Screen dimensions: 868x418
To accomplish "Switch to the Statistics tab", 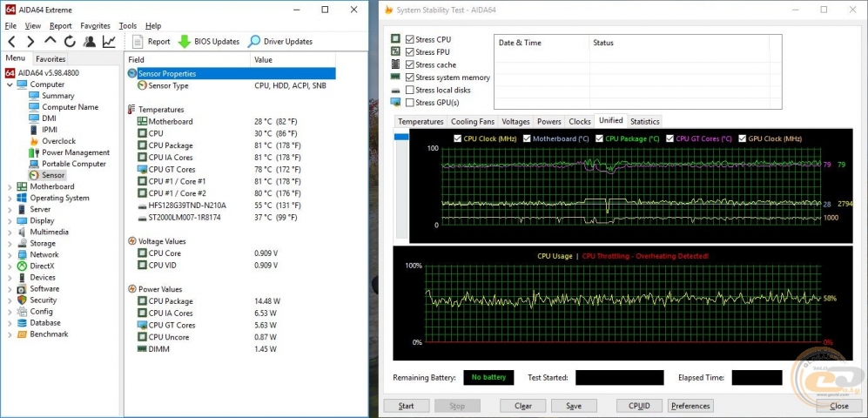I will click(645, 121).
